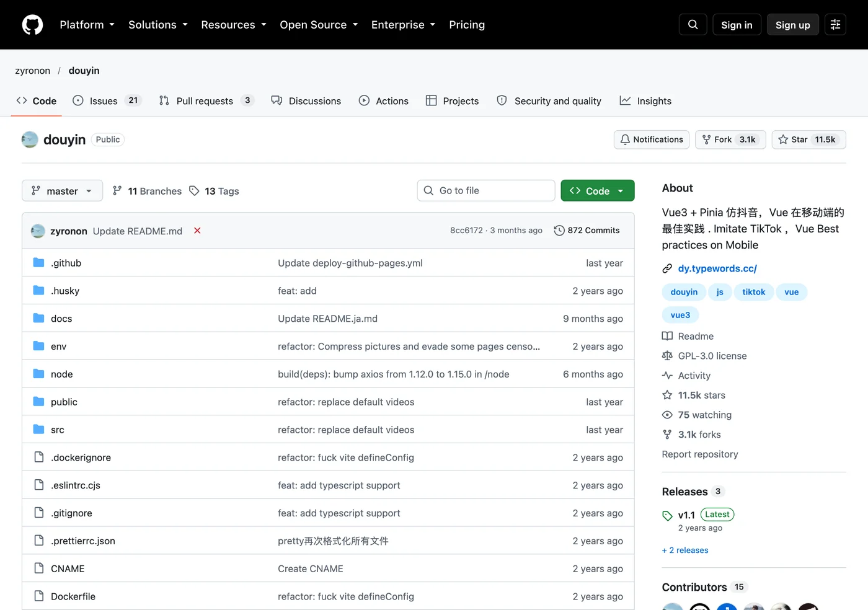The image size is (868, 610).
Task: Open the GitHub homepage logo
Action: [32, 25]
